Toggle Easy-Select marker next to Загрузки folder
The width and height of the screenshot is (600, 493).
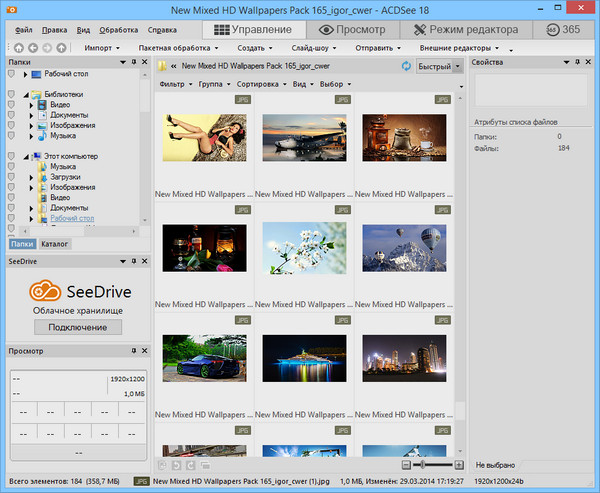(11, 177)
